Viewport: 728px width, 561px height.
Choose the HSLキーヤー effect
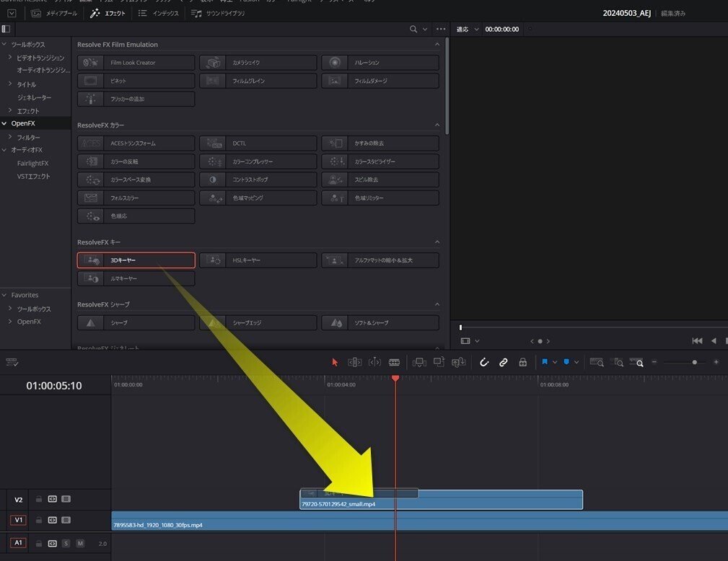[x=258, y=260]
